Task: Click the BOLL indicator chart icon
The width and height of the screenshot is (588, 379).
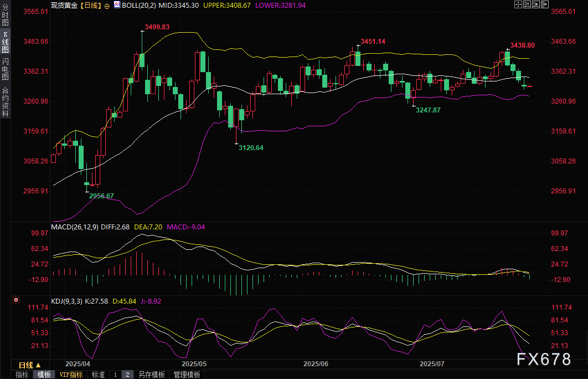Action: pos(117,5)
